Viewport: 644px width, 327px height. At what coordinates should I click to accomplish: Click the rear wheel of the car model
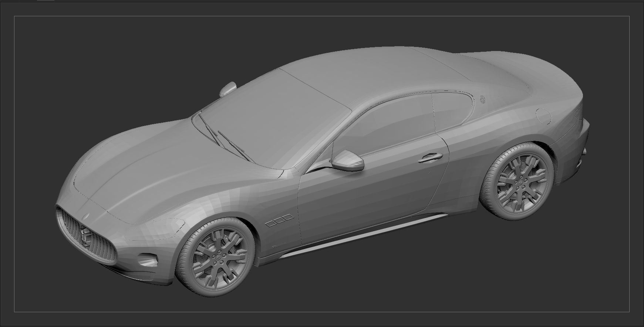[517, 181]
